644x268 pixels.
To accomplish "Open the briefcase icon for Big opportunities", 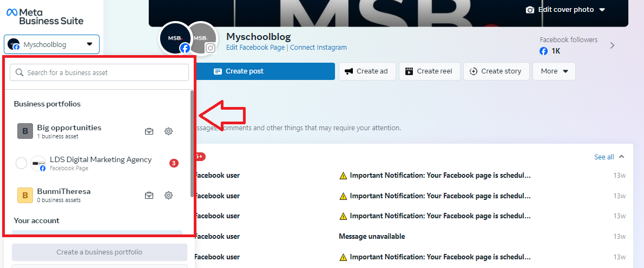I will tap(149, 131).
